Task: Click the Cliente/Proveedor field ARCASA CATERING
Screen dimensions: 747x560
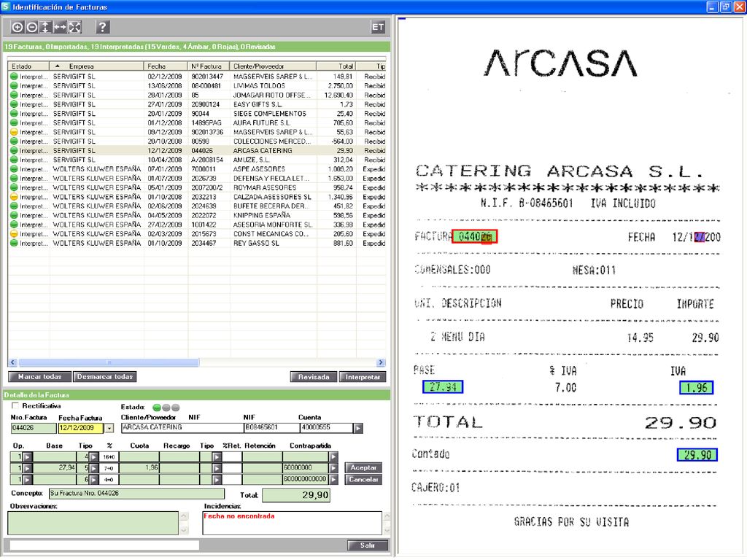Action: point(182,427)
